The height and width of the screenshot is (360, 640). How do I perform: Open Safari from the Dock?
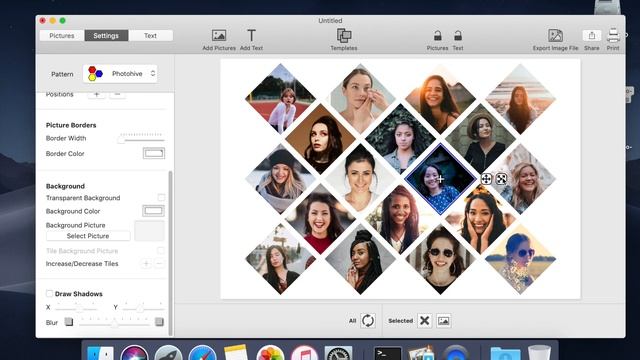click(x=202, y=353)
